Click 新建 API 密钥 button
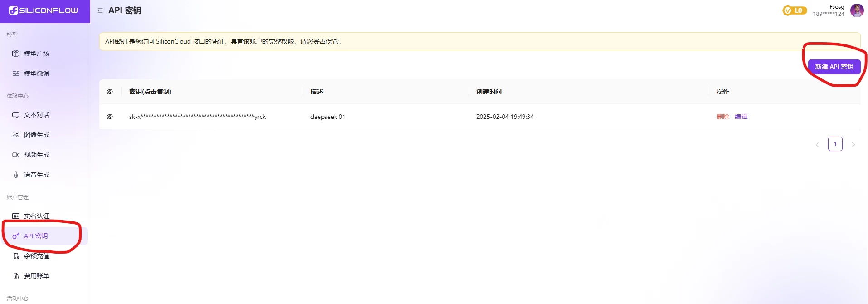 pyautogui.click(x=834, y=67)
